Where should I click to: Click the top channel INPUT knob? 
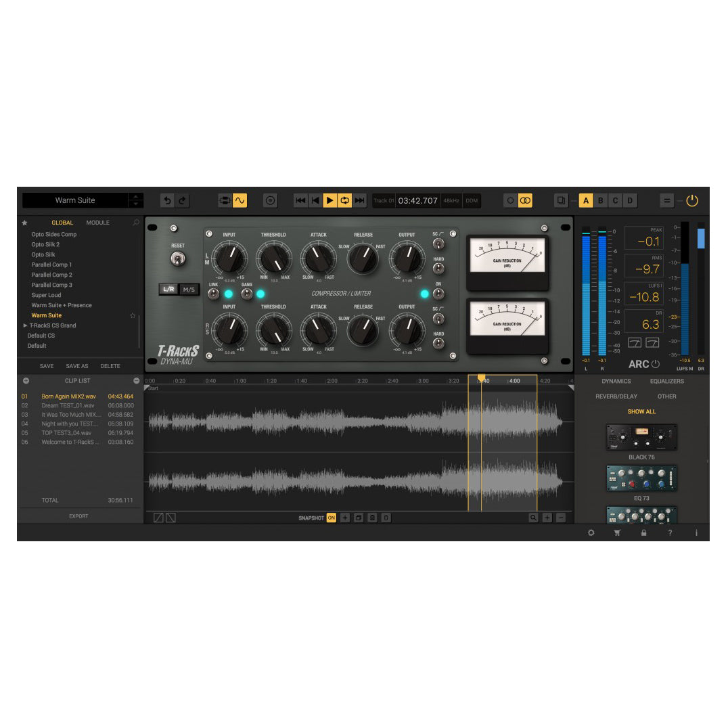click(229, 258)
